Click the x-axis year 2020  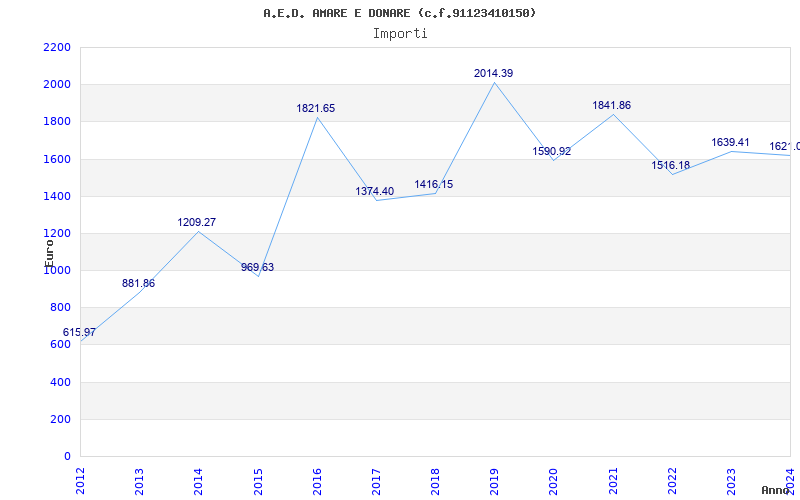click(554, 481)
